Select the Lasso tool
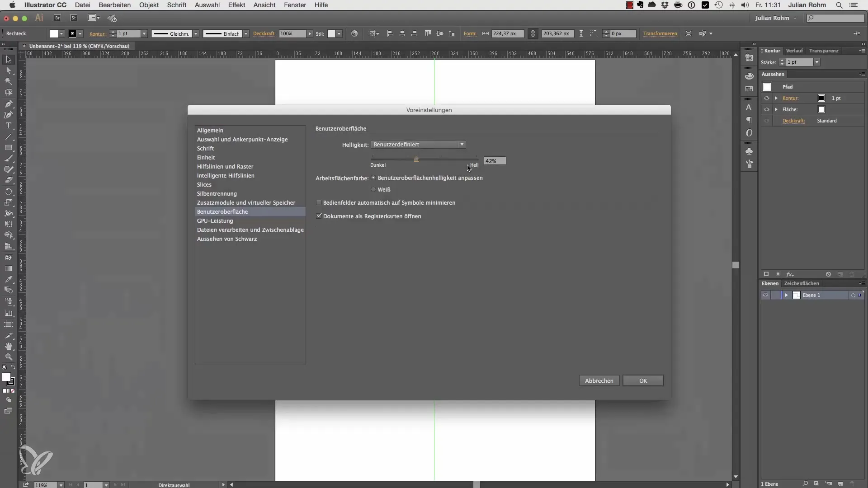868x488 pixels. point(9,93)
